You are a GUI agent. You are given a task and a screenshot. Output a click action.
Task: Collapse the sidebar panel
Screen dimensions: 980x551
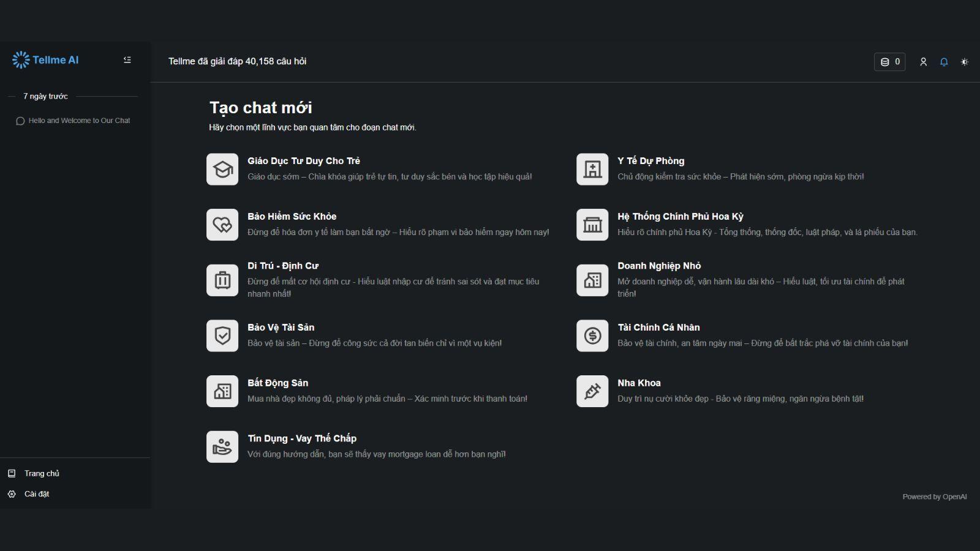click(127, 60)
